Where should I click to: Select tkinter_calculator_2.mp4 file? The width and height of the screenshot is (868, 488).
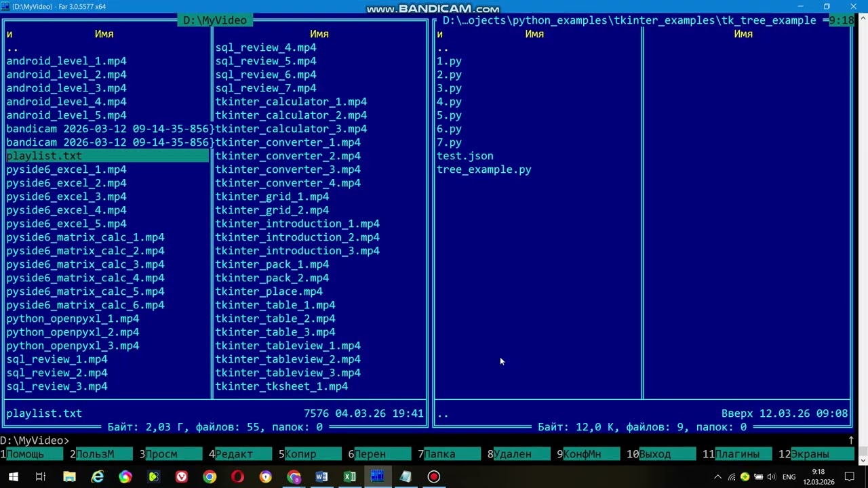click(x=291, y=115)
